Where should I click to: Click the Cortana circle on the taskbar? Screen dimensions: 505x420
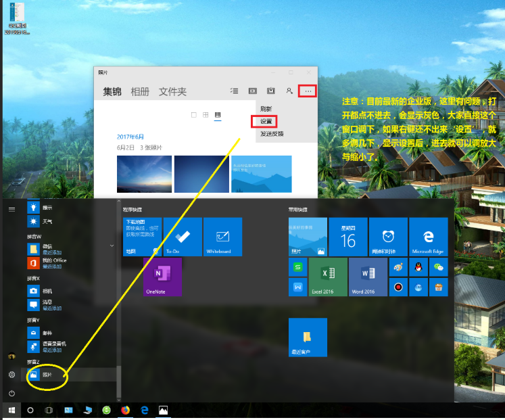(x=30, y=410)
